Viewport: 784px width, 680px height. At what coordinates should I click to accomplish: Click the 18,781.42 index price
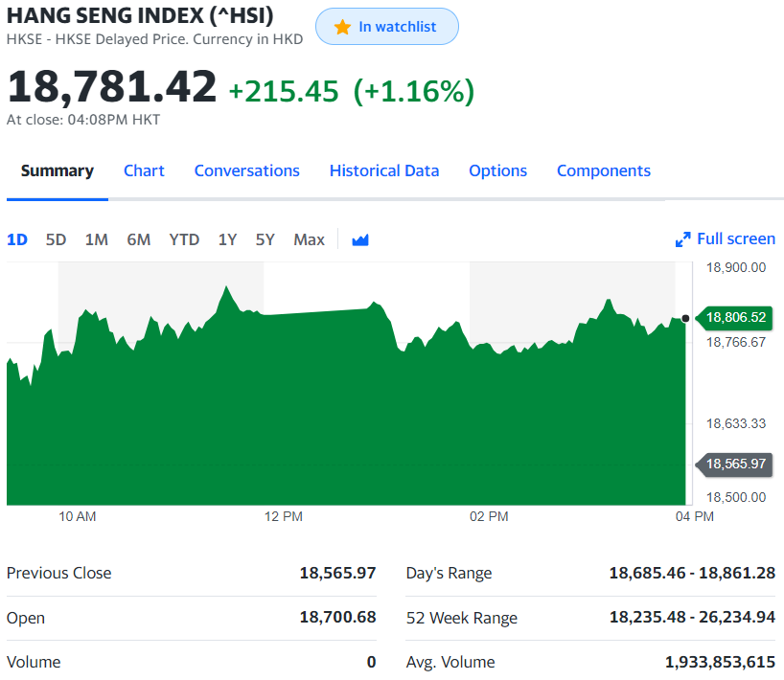[112, 87]
